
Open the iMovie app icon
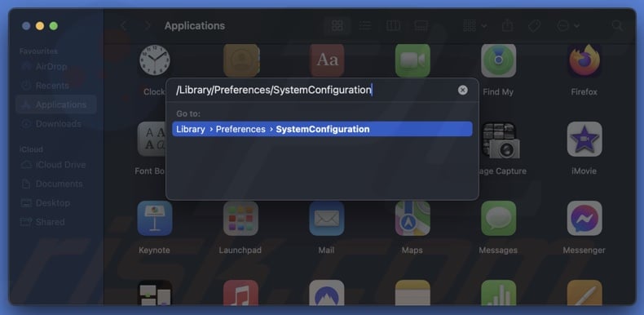(x=584, y=139)
